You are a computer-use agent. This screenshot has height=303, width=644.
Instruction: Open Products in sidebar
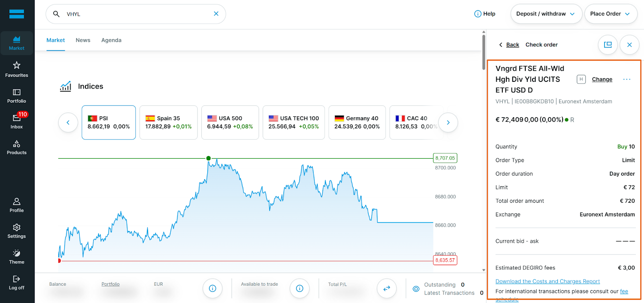17,147
